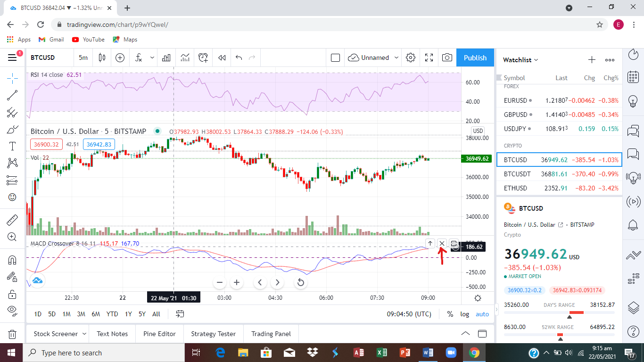Remove the MACD Crossover indicator pane
Viewport: 644px width, 362px height.
[442, 243]
